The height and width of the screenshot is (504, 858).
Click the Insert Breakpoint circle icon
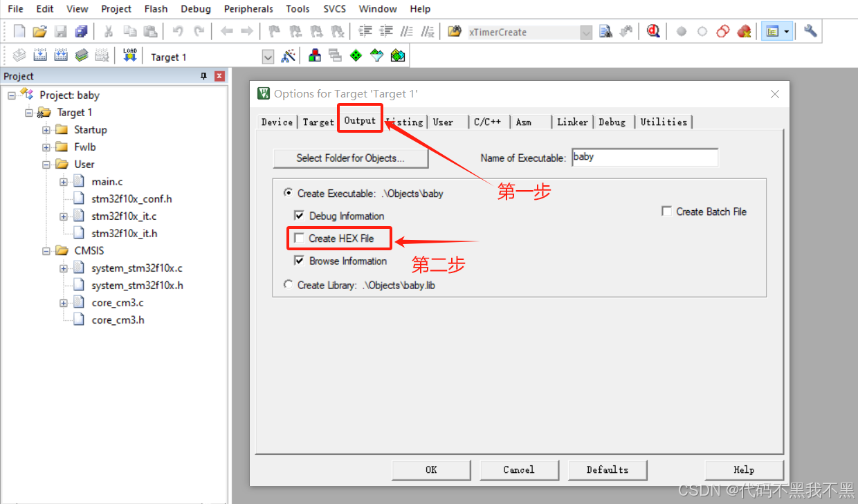point(682,32)
